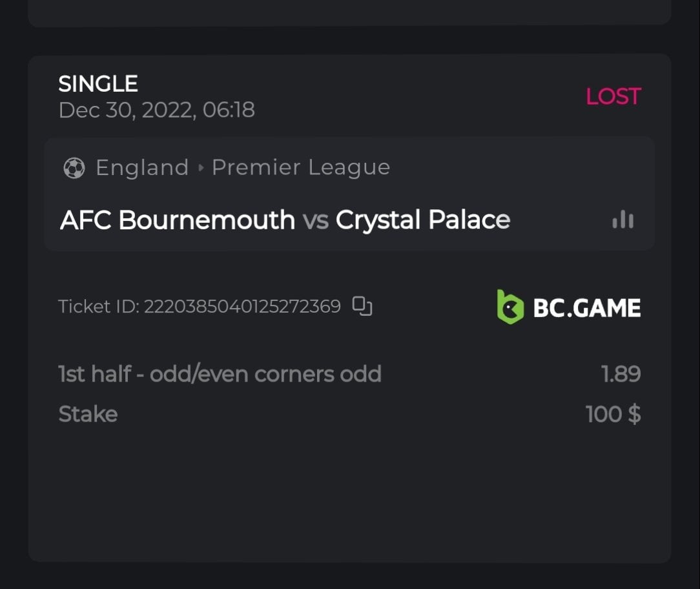Copy the ticket ID with the copy icon
700x589 pixels.
pos(362,306)
